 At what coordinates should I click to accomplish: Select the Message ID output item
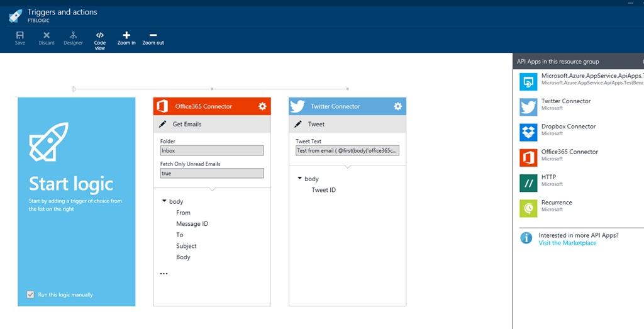click(x=192, y=223)
